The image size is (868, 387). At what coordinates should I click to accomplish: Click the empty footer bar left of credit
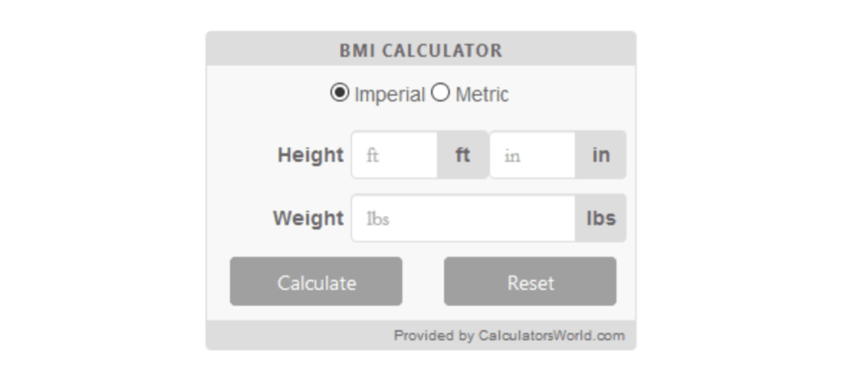point(296,336)
